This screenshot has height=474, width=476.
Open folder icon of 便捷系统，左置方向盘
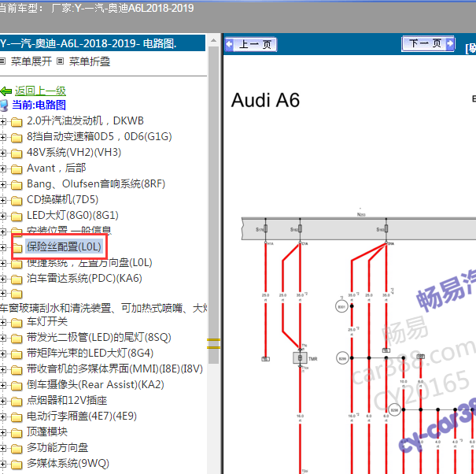pyautogui.click(x=17, y=264)
